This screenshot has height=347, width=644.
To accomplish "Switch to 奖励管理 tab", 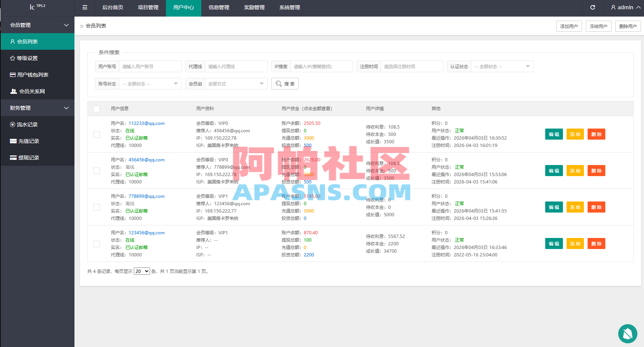I will click(x=254, y=7).
